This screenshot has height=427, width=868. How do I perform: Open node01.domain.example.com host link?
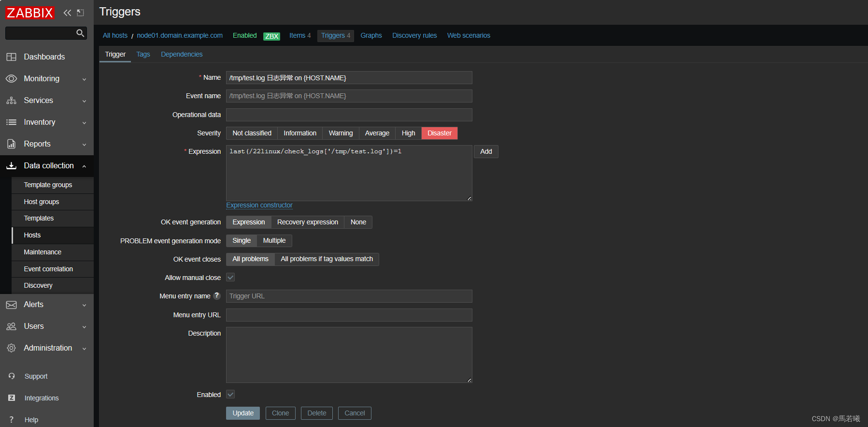180,35
